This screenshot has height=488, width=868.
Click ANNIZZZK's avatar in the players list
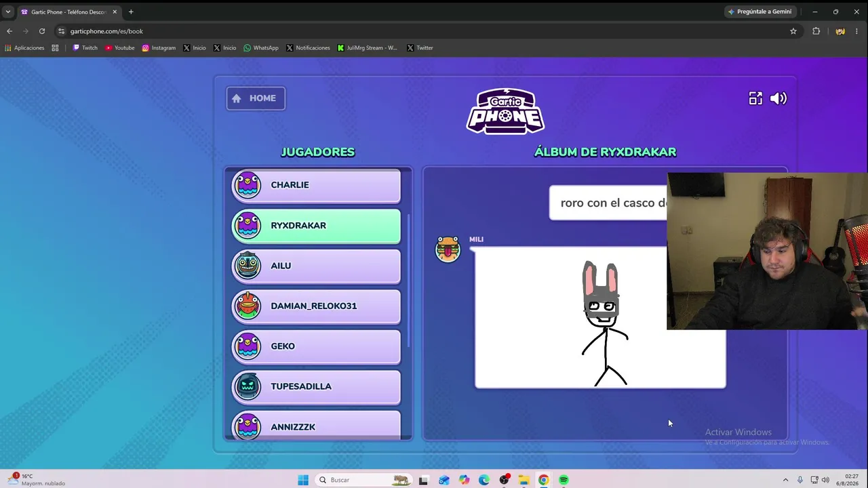point(248,427)
